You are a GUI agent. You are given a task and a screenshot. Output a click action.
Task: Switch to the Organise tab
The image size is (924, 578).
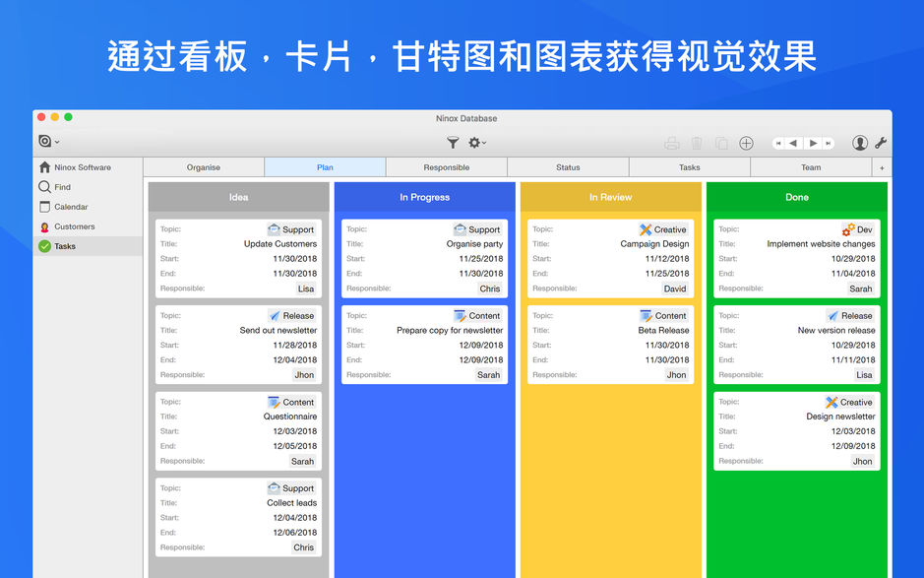tap(204, 166)
